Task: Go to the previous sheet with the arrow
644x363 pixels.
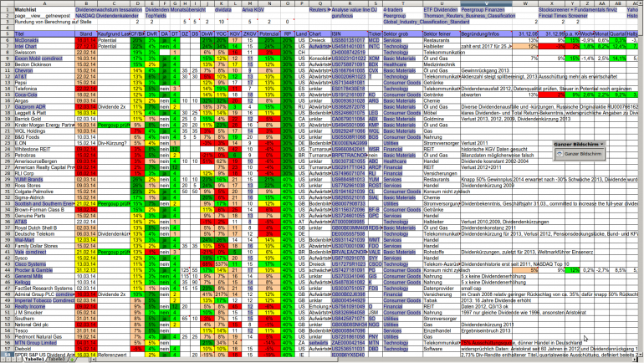Action: (x=8, y=360)
